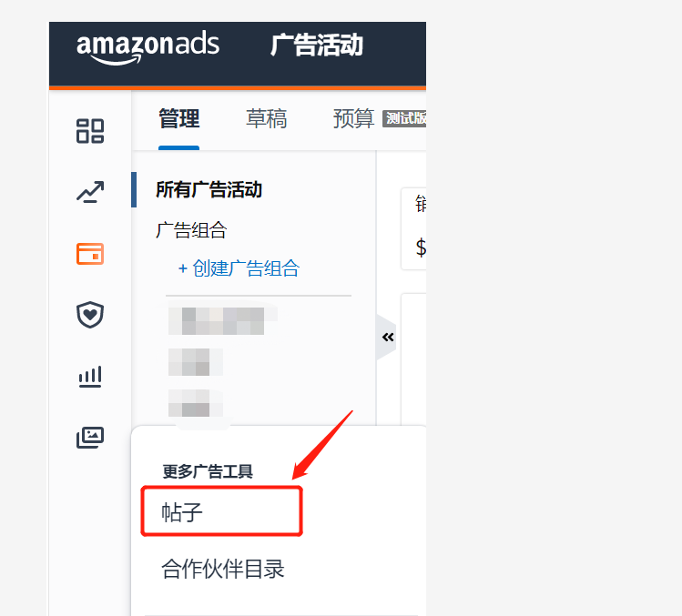Click 广告组合 in the navigation panel

191,230
